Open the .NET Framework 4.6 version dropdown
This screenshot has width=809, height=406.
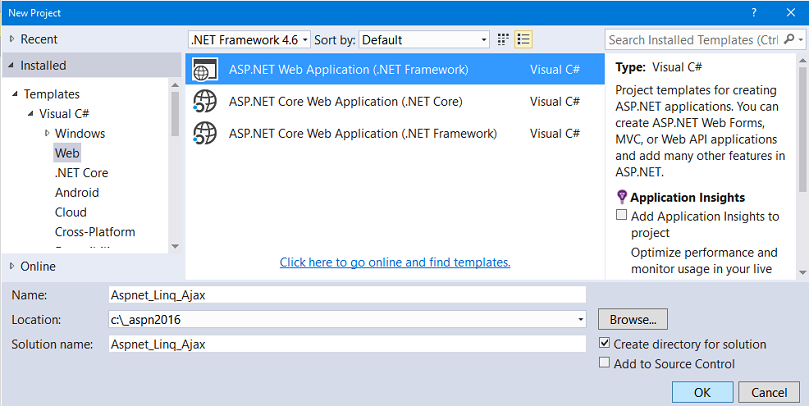point(250,40)
